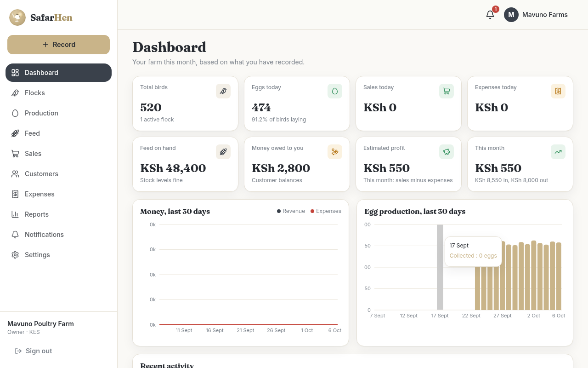Open the notifications bell in header
This screenshot has height=368, width=588.
(x=490, y=15)
